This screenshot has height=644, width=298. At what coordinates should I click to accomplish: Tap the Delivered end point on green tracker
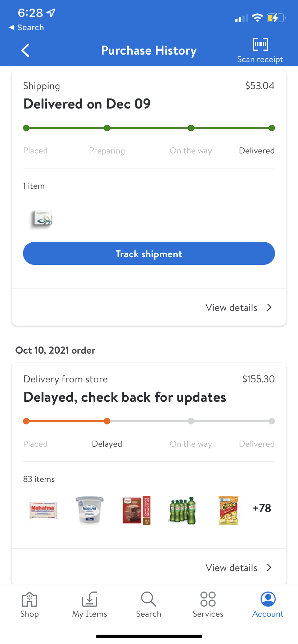[x=272, y=128]
